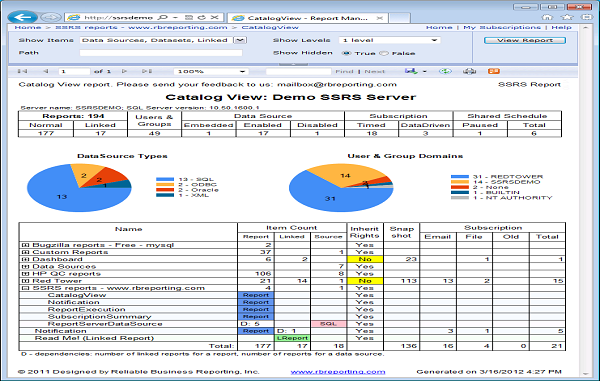Collapse the SSRS reports tree row
The height and width of the screenshot is (381, 600).
25,288
